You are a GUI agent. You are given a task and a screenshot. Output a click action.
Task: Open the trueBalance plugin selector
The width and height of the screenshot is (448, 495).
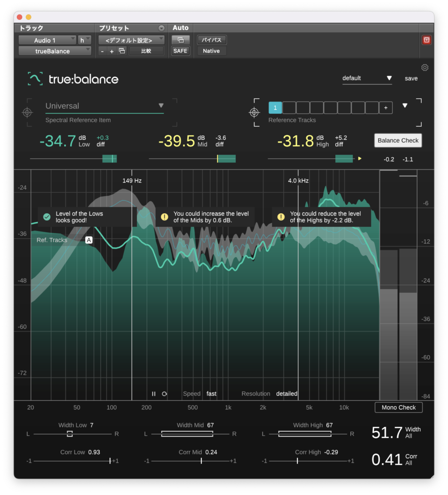coord(55,51)
